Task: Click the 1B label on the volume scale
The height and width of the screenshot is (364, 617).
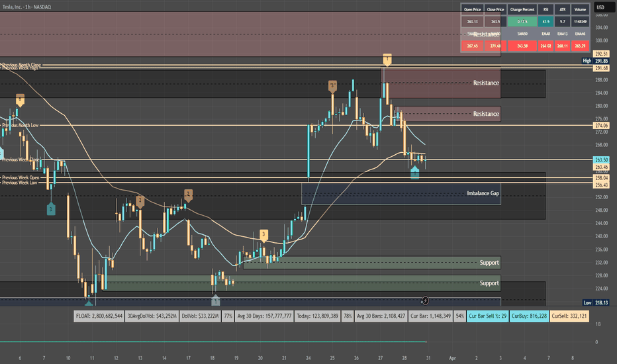Action: [598, 324]
